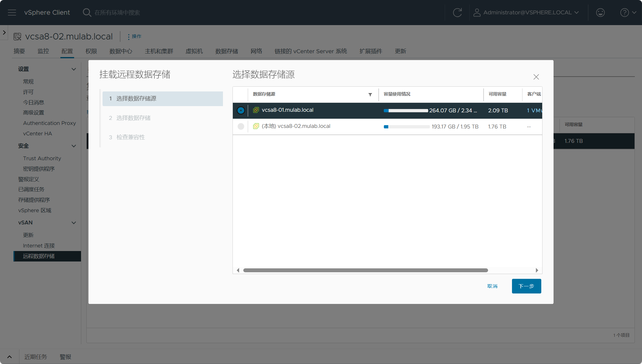The height and width of the screenshot is (364, 642).
Task: Click capacity bar for (本地) vcsa8-02.mulab.local
Action: click(x=406, y=127)
